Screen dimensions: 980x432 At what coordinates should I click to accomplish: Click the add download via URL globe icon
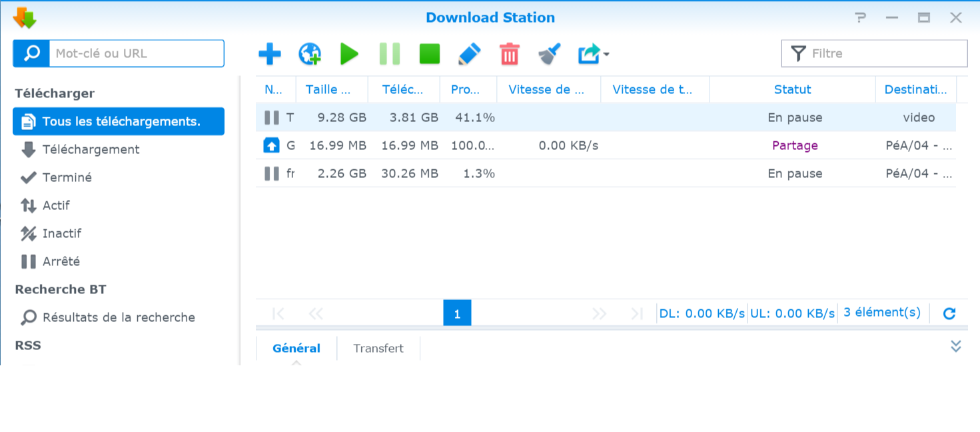310,54
